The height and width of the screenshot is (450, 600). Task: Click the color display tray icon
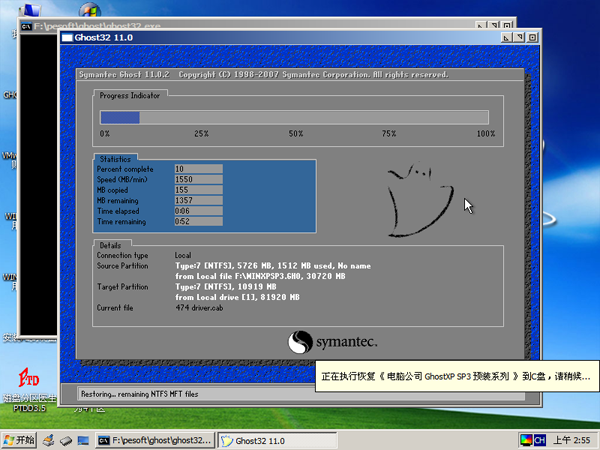click(x=526, y=440)
